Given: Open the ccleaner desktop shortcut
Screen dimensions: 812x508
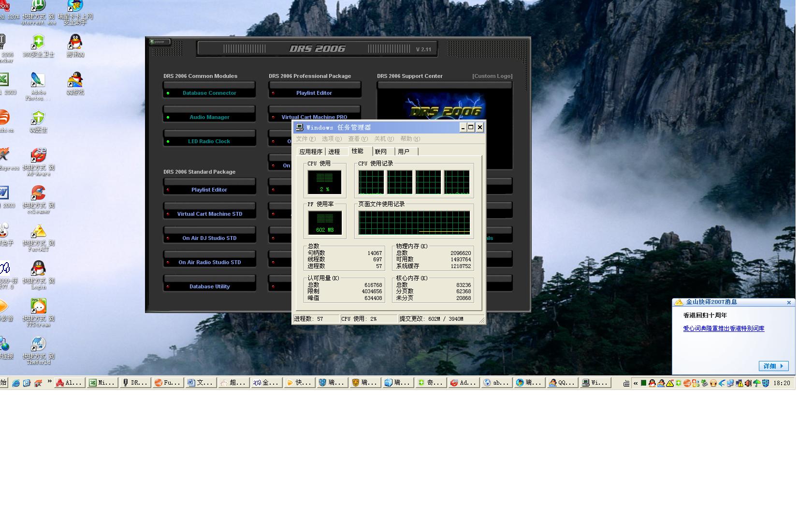Looking at the screenshot, I should (x=38, y=194).
